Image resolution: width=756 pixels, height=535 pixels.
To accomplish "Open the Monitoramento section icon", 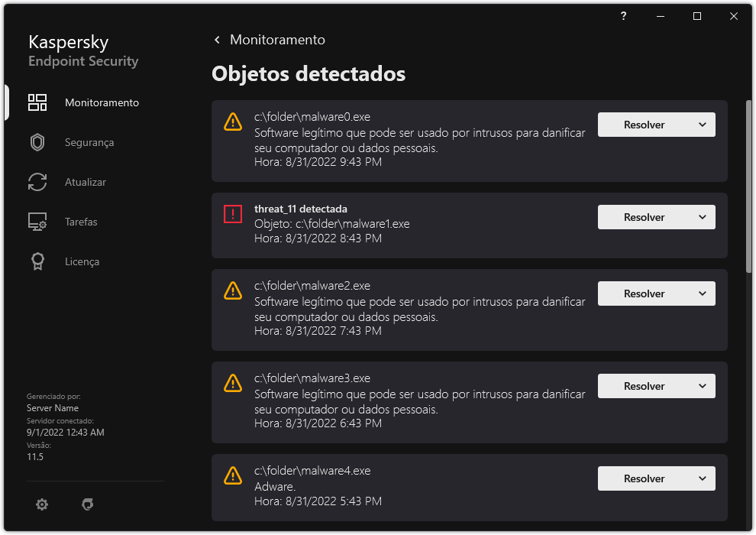I will pos(37,102).
